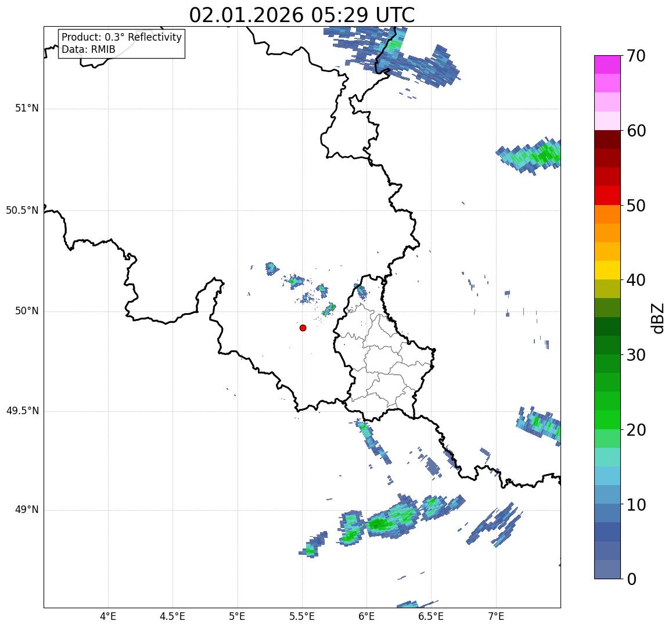Click the magenta top colorbar segment
The height and width of the screenshot is (628, 672).
(x=608, y=64)
